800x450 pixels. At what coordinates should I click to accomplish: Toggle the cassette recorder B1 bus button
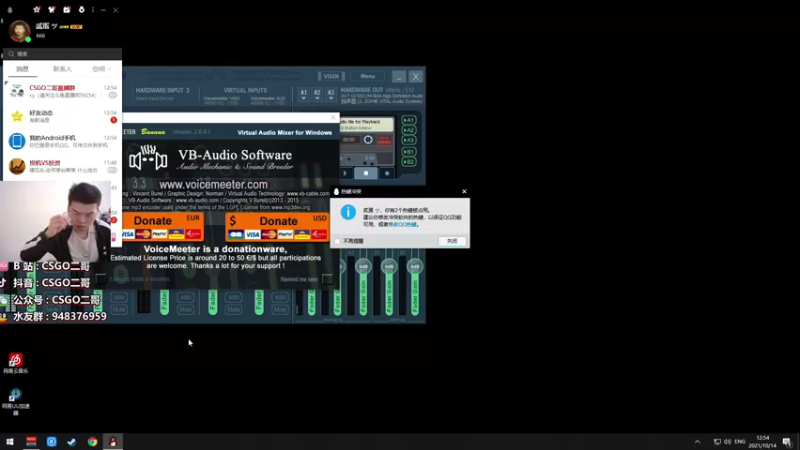(409, 152)
